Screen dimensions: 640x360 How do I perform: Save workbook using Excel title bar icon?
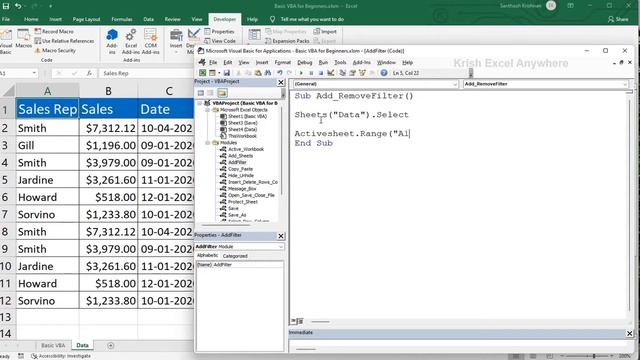point(6,6)
